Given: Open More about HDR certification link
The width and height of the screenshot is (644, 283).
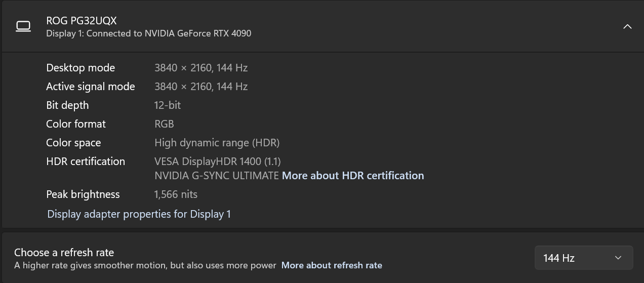Looking at the screenshot, I should pyautogui.click(x=353, y=176).
